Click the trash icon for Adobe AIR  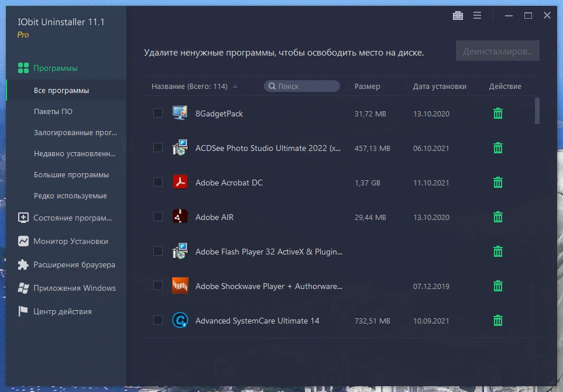tap(497, 217)
